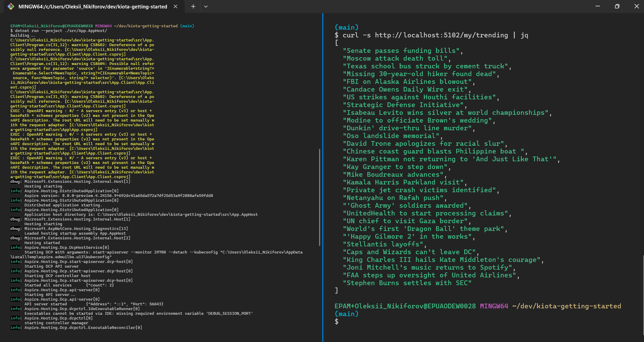Click "Stephen Burns settles with SEC" entry

(407, 283)
